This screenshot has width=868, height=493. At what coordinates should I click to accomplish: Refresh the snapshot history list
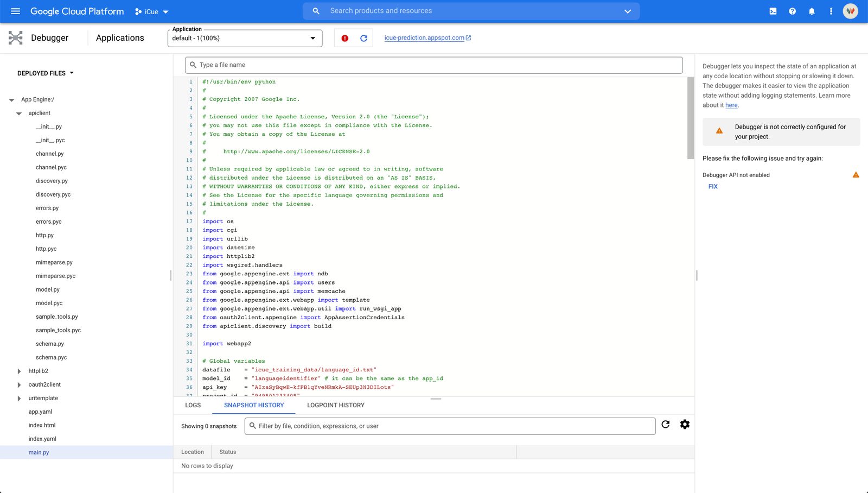(x=666, y=425)
